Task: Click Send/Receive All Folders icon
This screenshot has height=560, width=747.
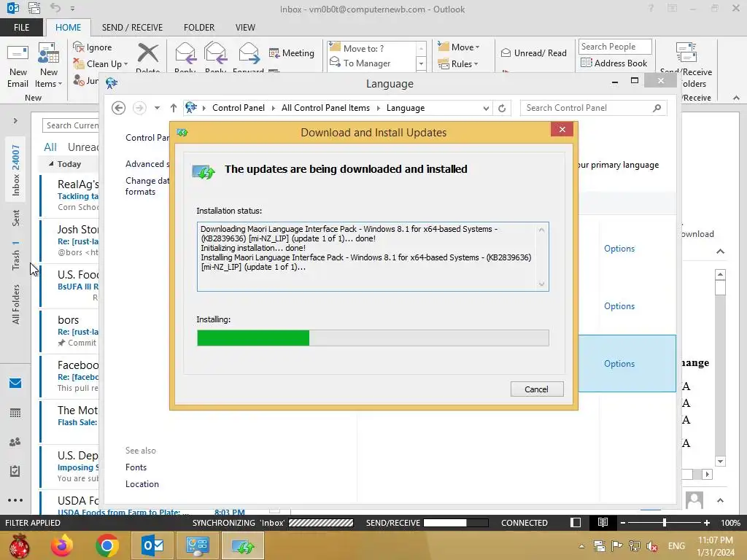Action: point(686,52)
